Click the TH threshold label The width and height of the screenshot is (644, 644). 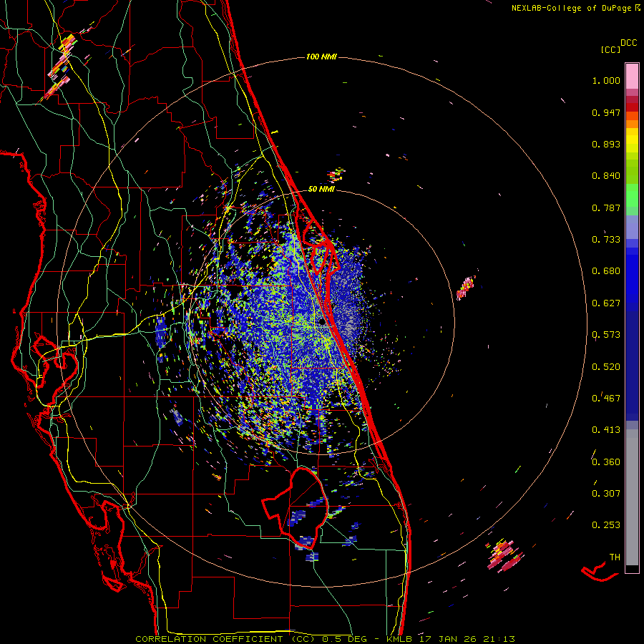615,557
